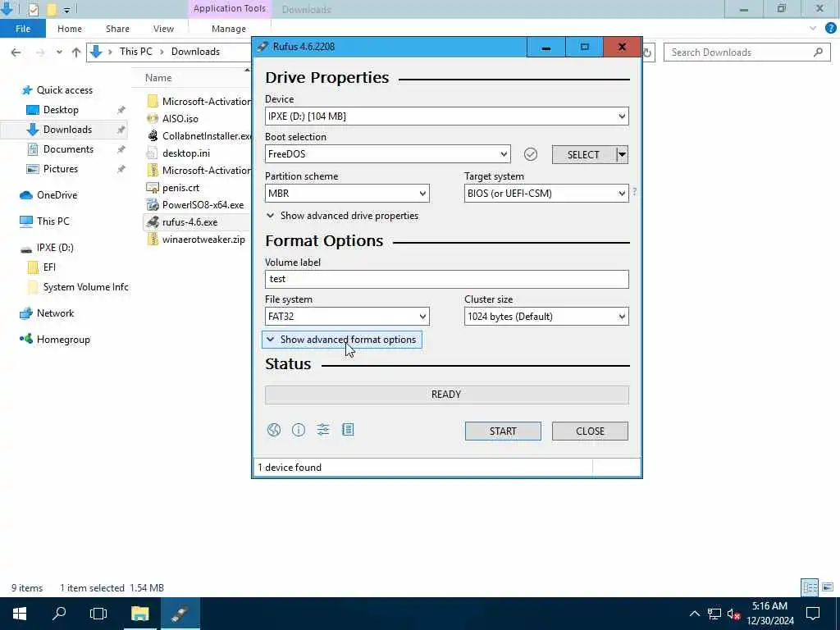This screenshot has height=630, width=840.
Task: Open the File tab in Explorer
Action: [23, 29]
